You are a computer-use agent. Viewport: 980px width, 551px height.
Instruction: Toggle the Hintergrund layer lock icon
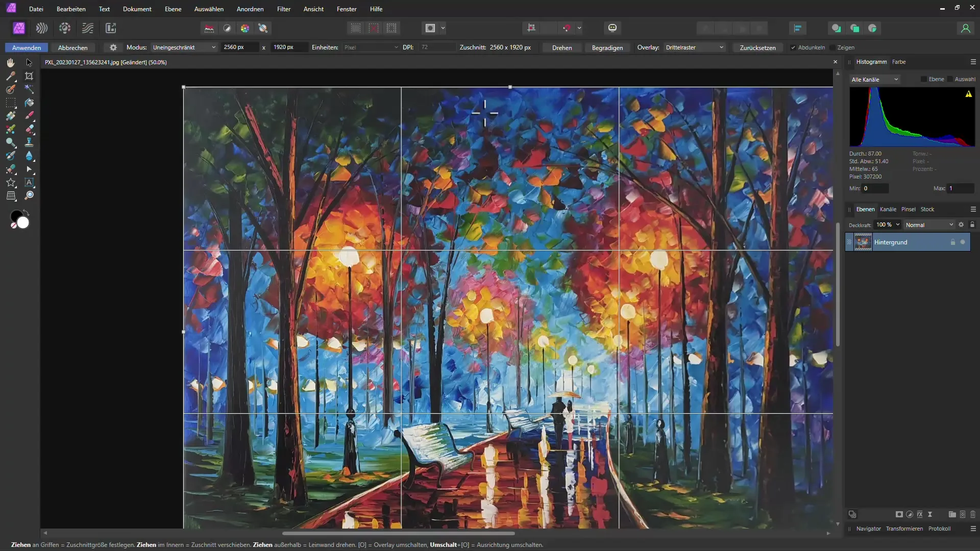point(952,242)
